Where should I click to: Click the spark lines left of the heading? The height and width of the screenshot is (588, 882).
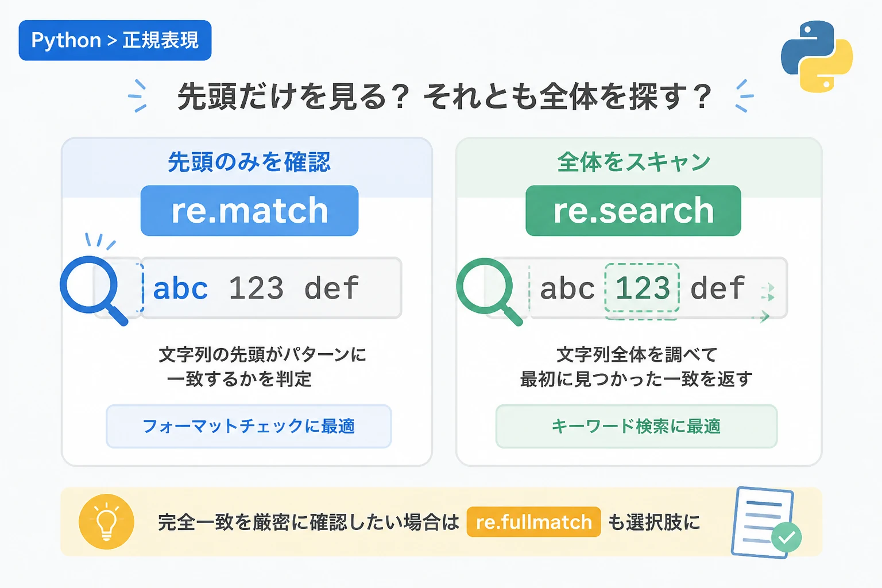(137, 95)
